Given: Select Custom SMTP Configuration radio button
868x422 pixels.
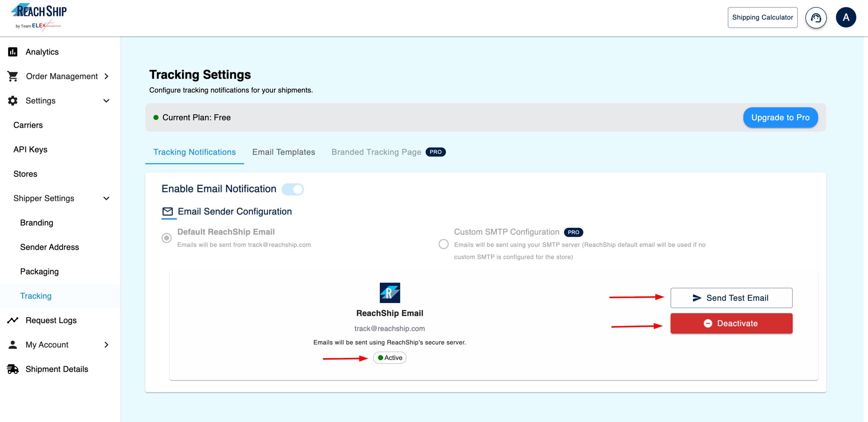Looking at the screenshot, I should coord(443,244).
